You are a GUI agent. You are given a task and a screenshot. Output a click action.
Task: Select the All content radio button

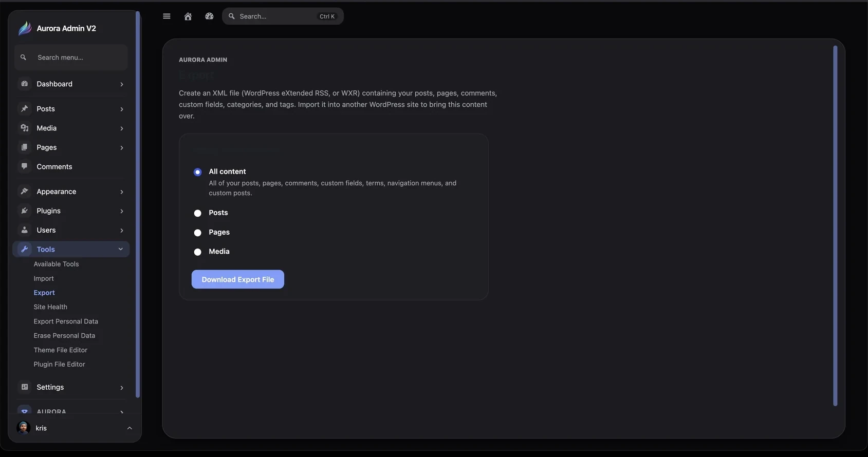pos(197,172)
